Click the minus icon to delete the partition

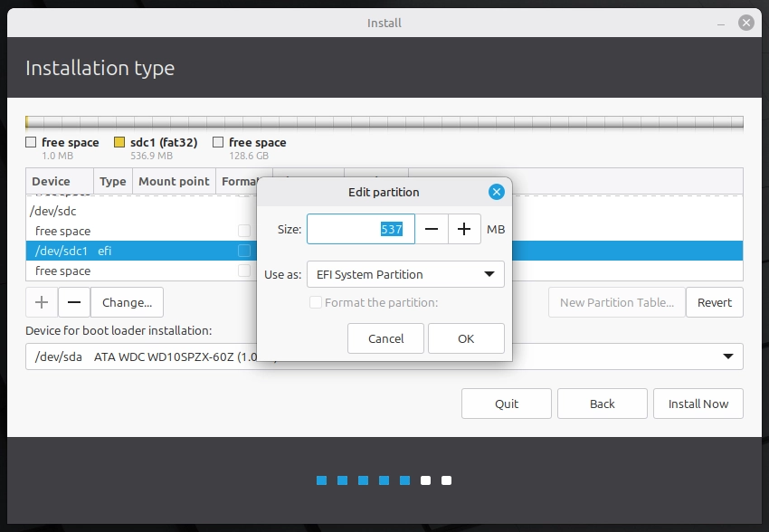[x=73, y=301]
